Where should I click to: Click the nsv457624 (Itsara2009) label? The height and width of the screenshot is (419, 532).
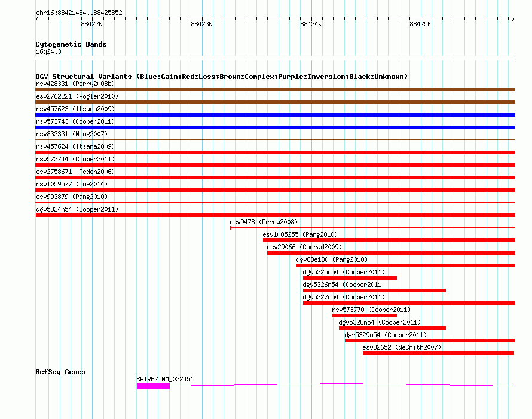coord(75,146)
